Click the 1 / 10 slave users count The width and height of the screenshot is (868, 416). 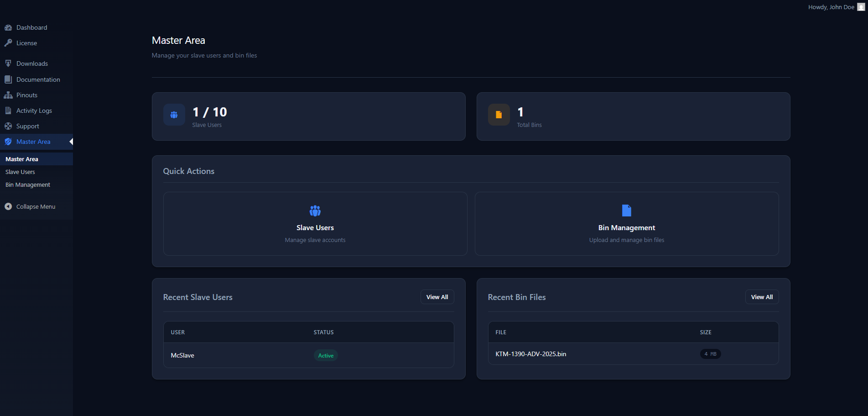click(x=210, y=112)
